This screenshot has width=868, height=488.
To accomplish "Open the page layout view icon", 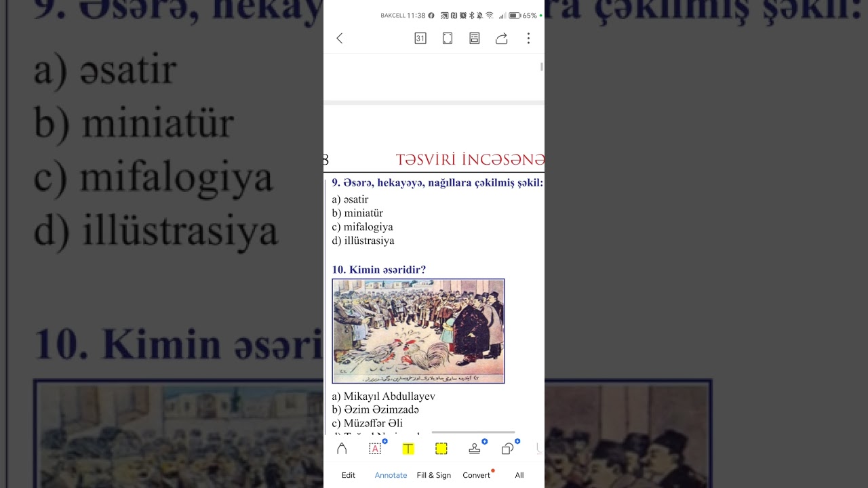I will [x=475, y=39].
